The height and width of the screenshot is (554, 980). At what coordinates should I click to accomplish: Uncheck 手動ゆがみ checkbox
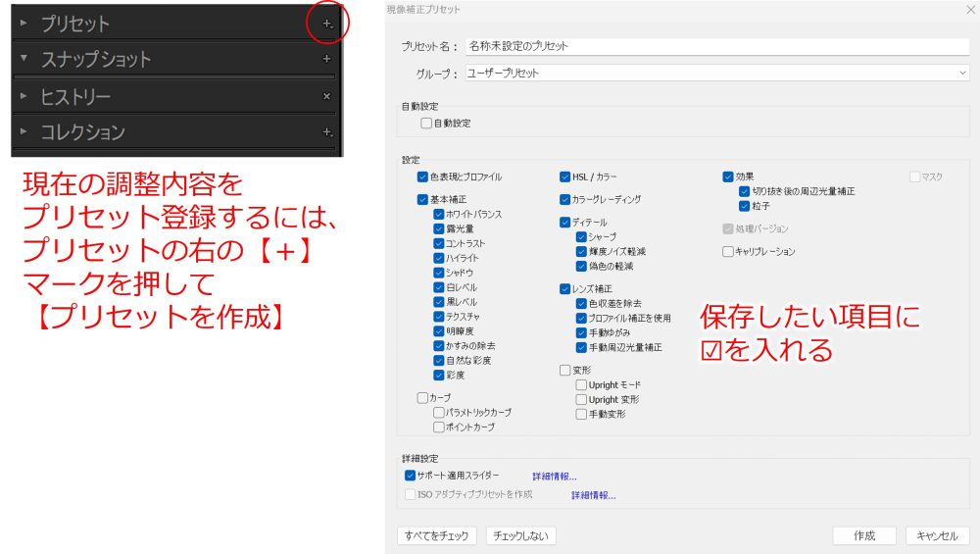581,332
